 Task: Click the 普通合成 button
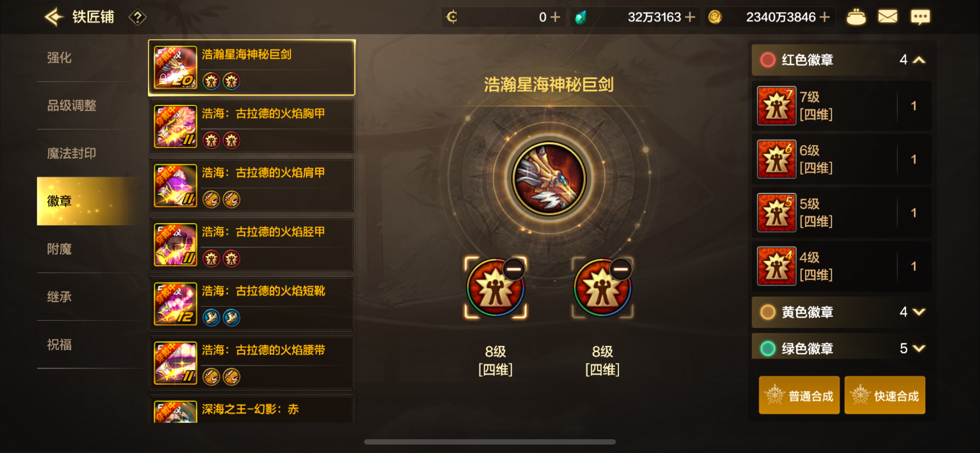point(799,395)
